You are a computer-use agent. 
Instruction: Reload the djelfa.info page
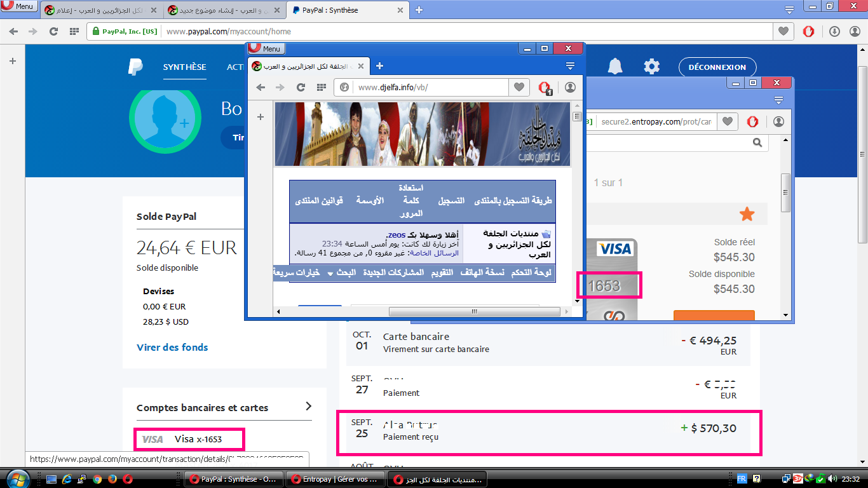click(301, 87)
